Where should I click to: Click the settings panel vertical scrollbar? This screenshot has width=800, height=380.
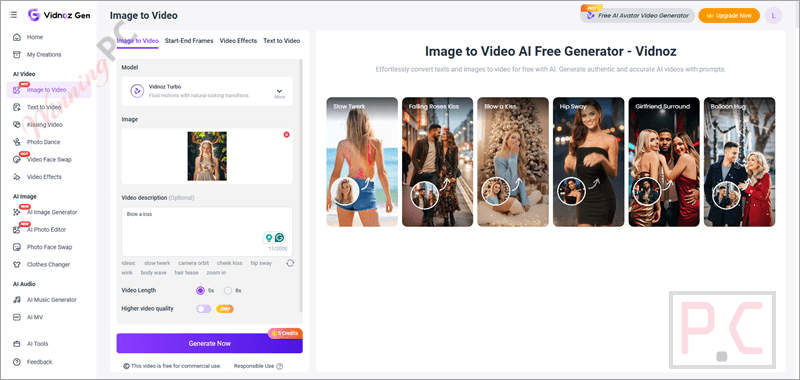(301, 186)
